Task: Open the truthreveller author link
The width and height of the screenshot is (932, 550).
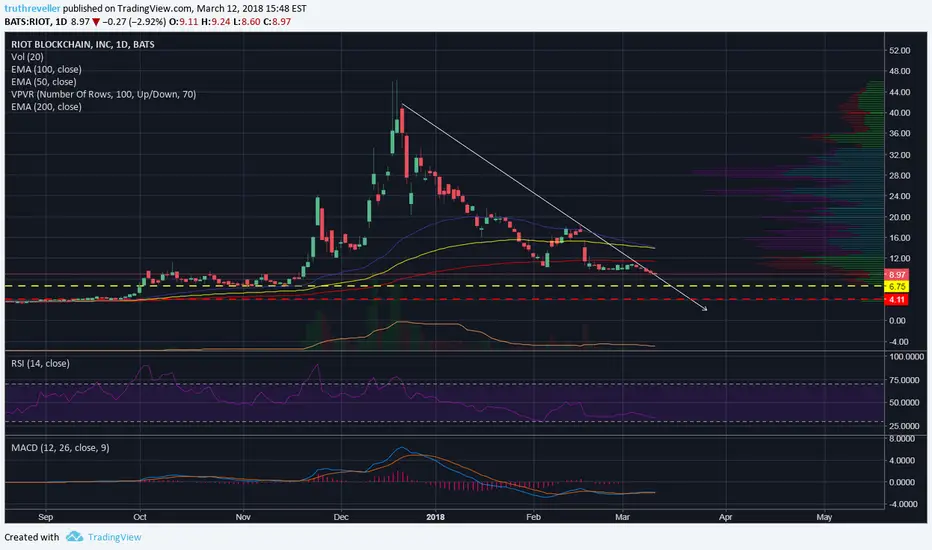Action: pos(32,9)
